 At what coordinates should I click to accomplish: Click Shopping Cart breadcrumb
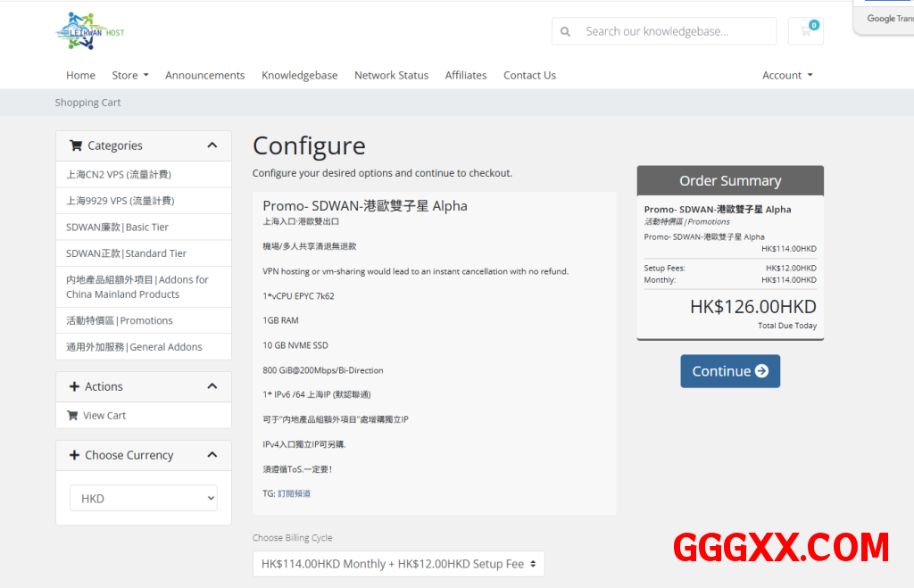(87, 103)
